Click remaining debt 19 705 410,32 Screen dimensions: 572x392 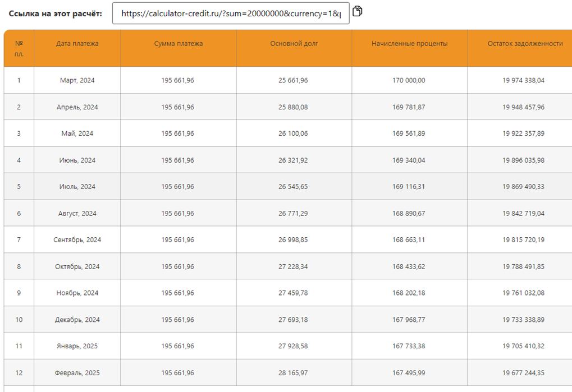(x=524, y=346)
